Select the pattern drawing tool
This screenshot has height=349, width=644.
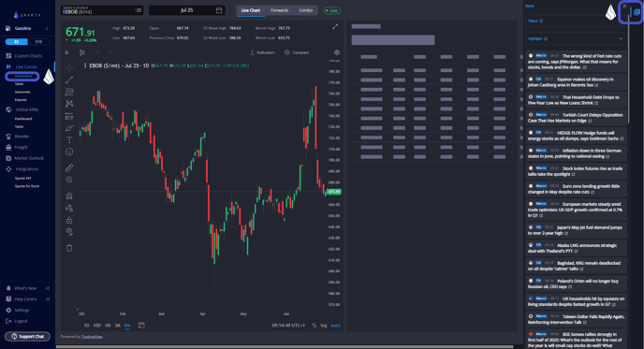pyautogui.click(x=69, y=104)
